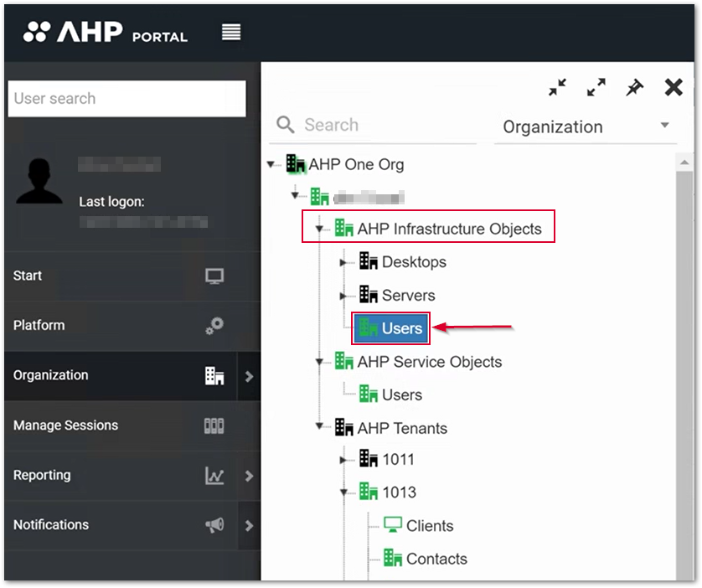Viewport: 702px width, 588px height.
Task: Collapse the blurred-name organization node
Action: [295, 194]
